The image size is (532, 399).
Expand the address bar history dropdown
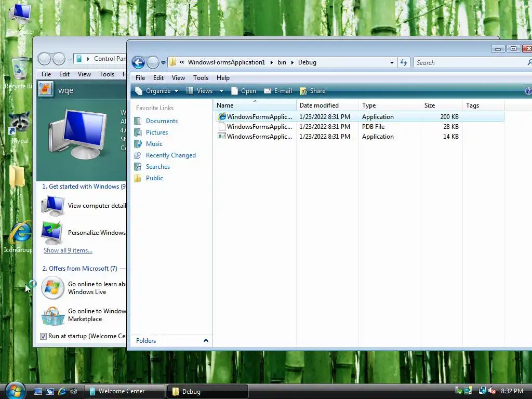[392, 63]
